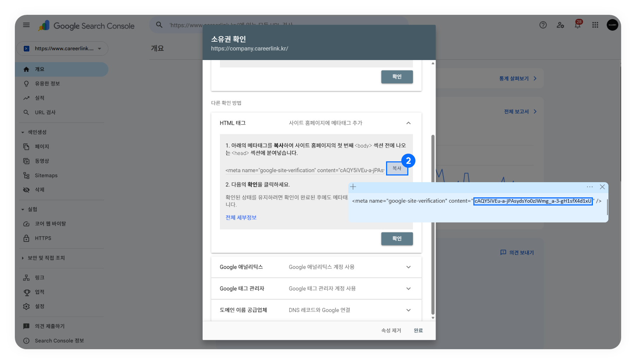Click the 동영상 video icon
The width and height of the screenshot is (636, 364).
(26, 161)
